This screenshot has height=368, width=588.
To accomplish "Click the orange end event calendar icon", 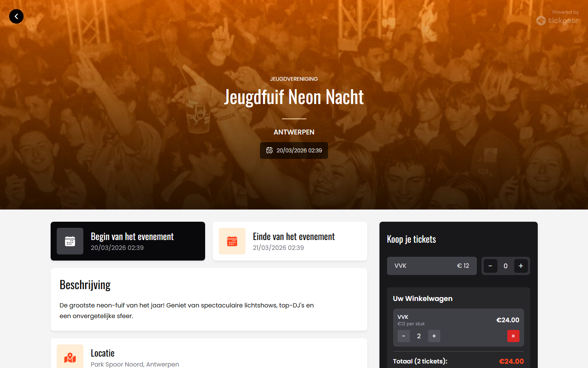I will point(232,241).
